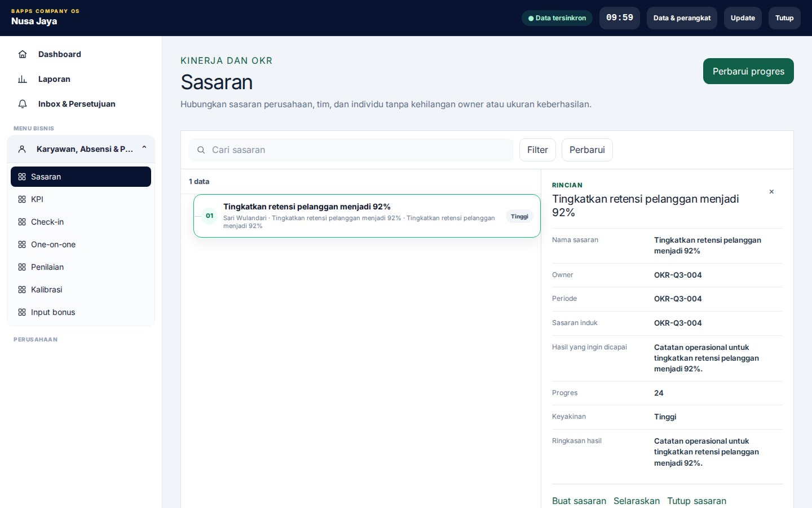Click the MENU BISNIS section label

coord(34,128)
